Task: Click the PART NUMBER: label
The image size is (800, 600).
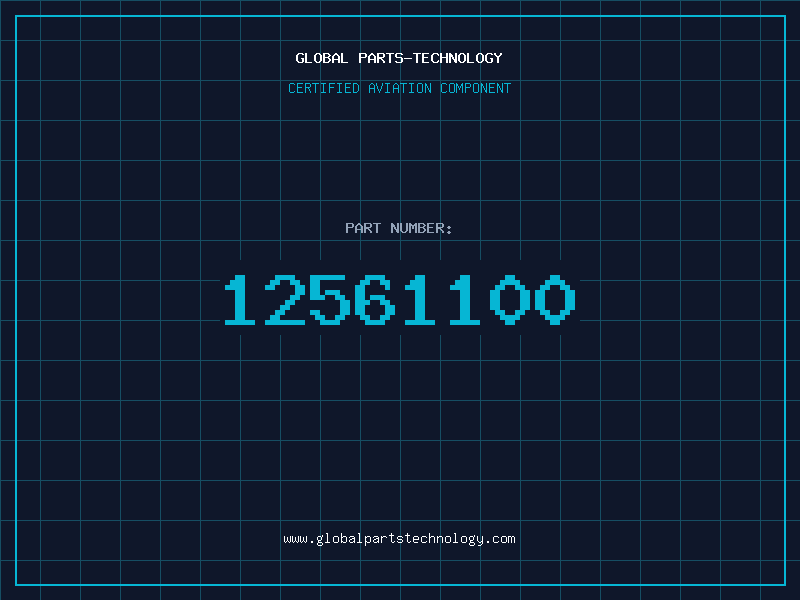Action: pos(399,228)
